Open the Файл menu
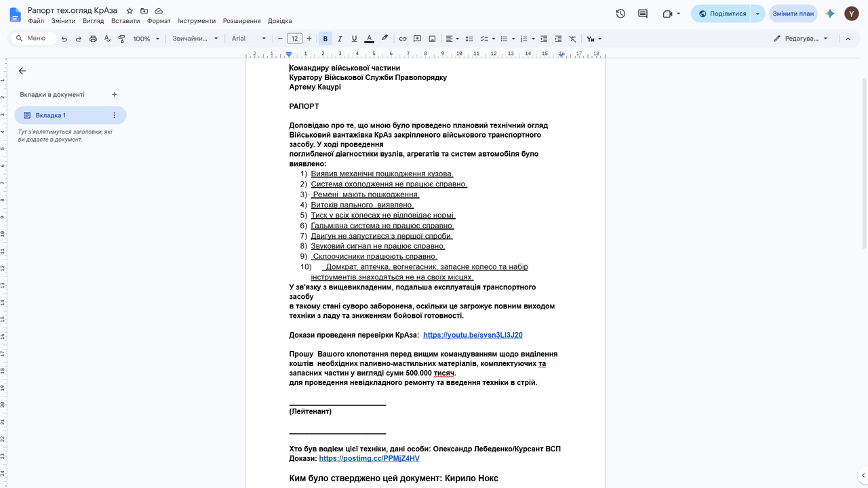The height and width of the screenshot is (488, 868). pyautogui.click(x=36, y=21)
